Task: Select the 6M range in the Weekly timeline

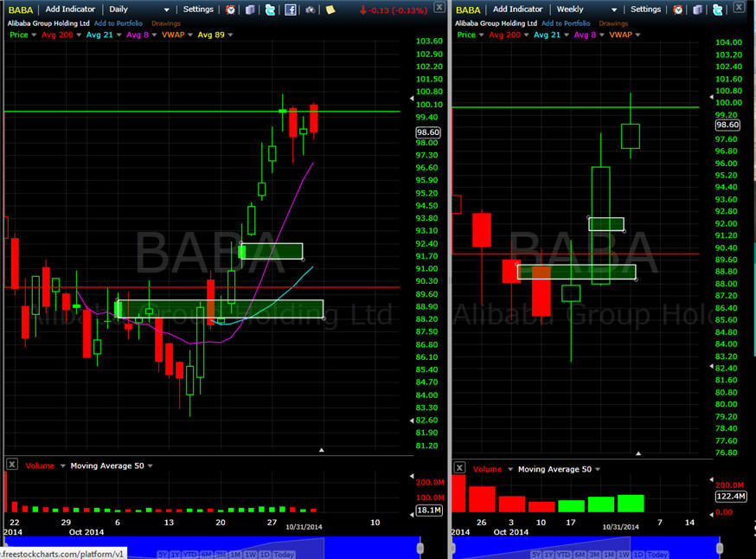Action: 580,555
